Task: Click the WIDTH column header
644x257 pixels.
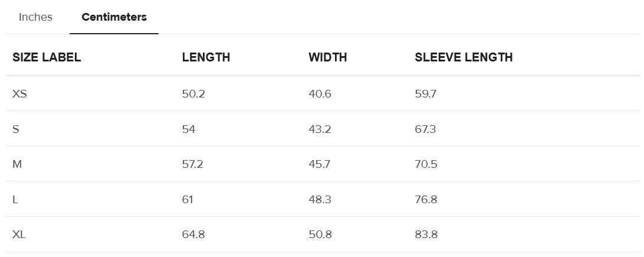Action: click(x=327, y=57)
